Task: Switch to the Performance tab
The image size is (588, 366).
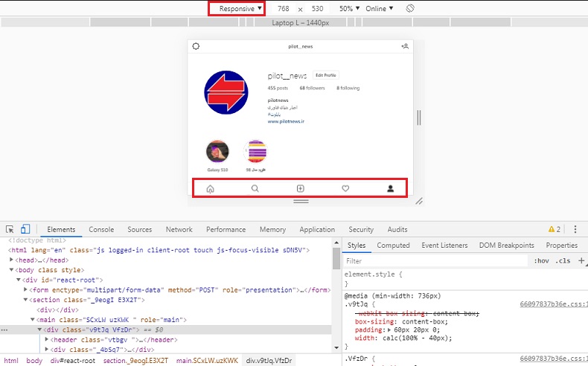Action: pyautogui.click(x=226, y=229)
